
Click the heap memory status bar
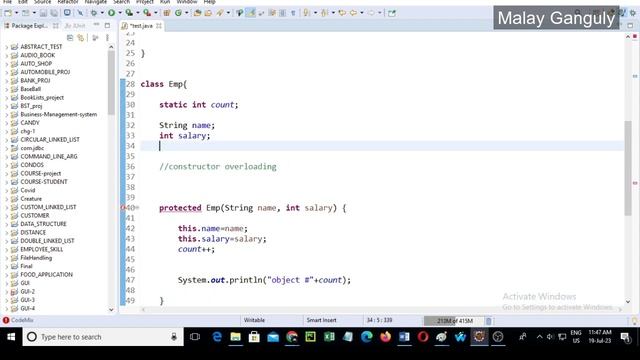[x=454, y=321]
